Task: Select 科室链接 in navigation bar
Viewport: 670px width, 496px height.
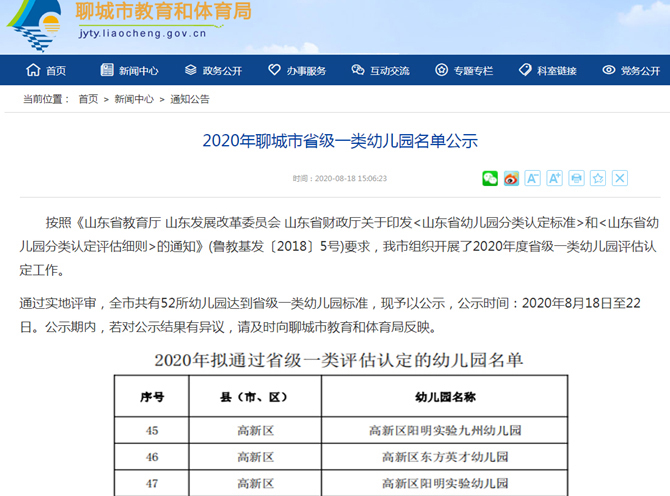Action: [x=547, y=71]
